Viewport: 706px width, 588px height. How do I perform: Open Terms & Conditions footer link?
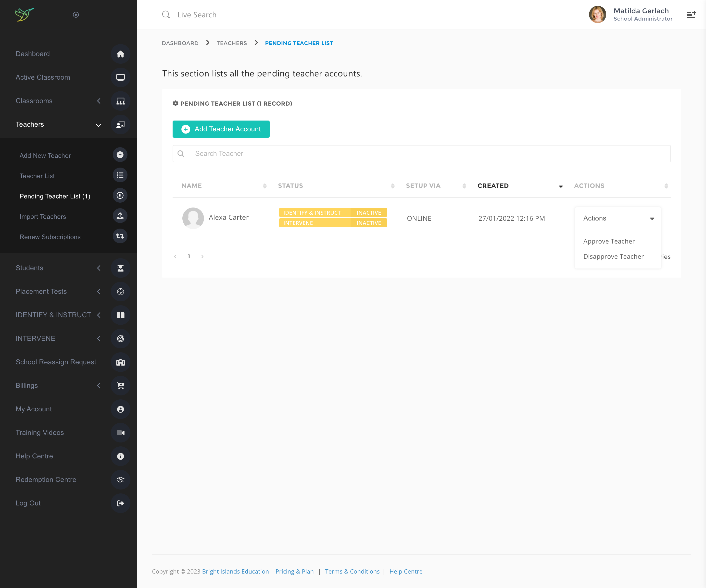(352, 571)
